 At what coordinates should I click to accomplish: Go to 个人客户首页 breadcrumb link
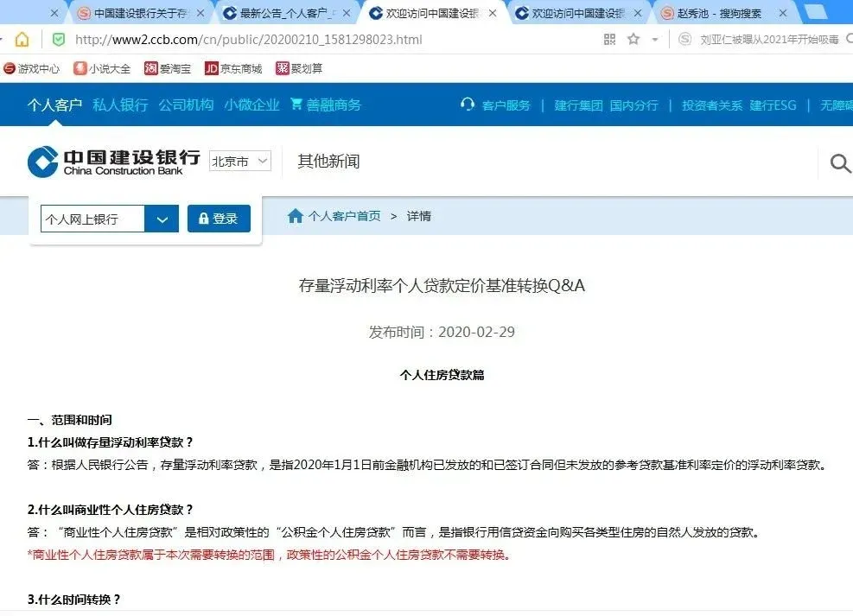click(344, 216)
